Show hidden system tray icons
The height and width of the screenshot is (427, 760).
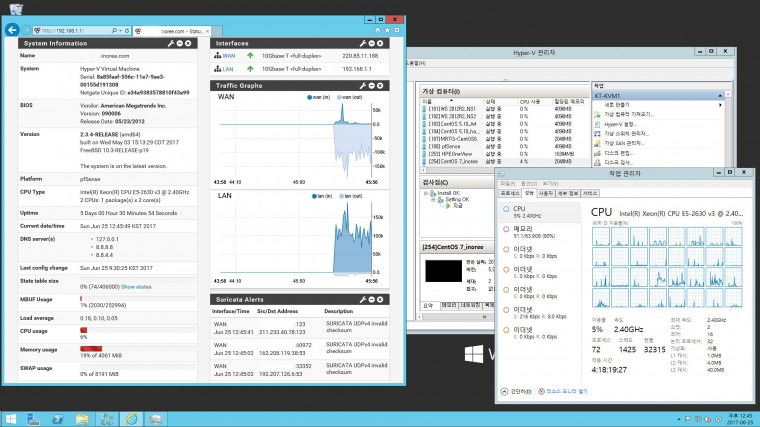point(679,419)
